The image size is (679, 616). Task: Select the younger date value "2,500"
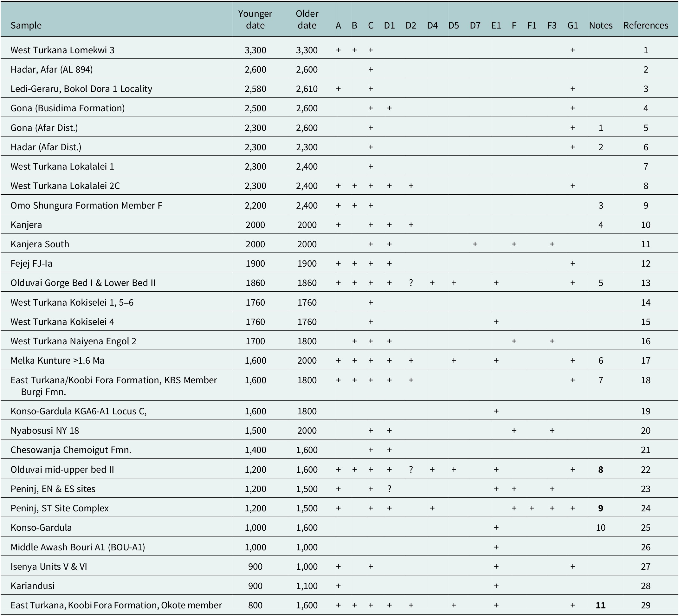pos(255,108)
